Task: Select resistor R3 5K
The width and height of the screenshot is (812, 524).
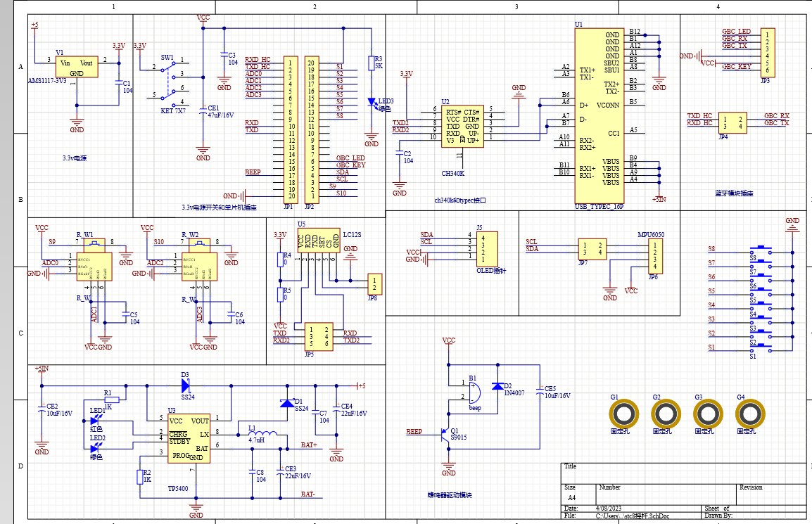Action: [372, 64]
